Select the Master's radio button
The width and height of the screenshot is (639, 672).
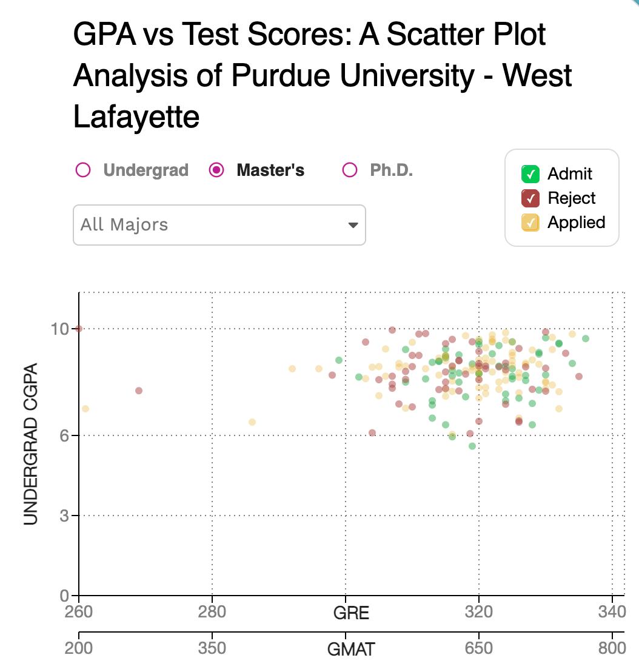tap(216, 170)
